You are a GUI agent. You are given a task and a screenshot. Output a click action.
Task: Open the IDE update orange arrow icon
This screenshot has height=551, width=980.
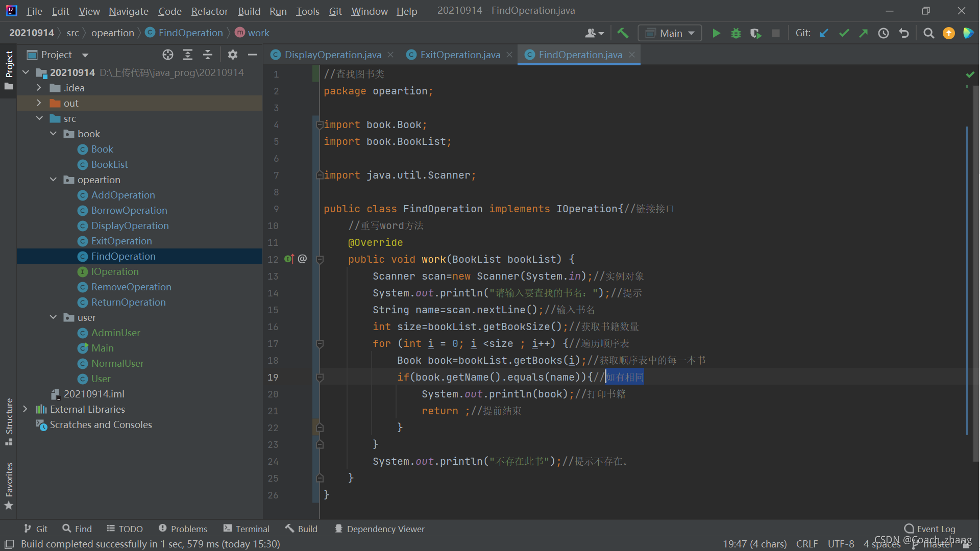point(949,33)
